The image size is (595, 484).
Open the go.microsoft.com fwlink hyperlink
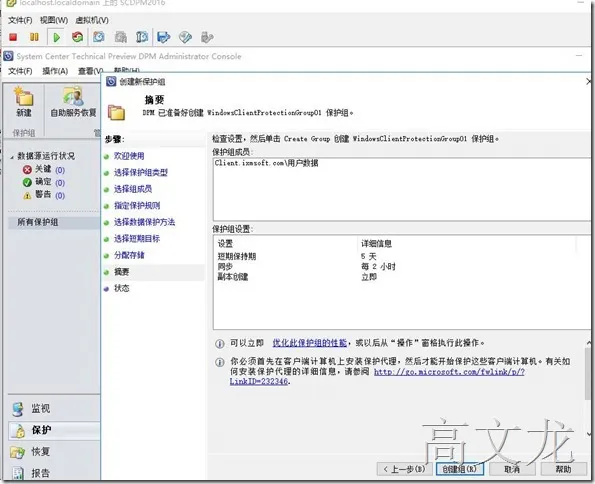tap(449, 372)
